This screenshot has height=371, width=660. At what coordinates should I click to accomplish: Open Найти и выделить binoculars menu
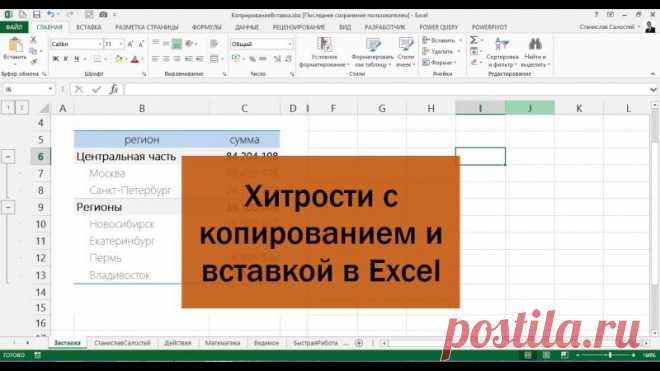tap(535, 52)
